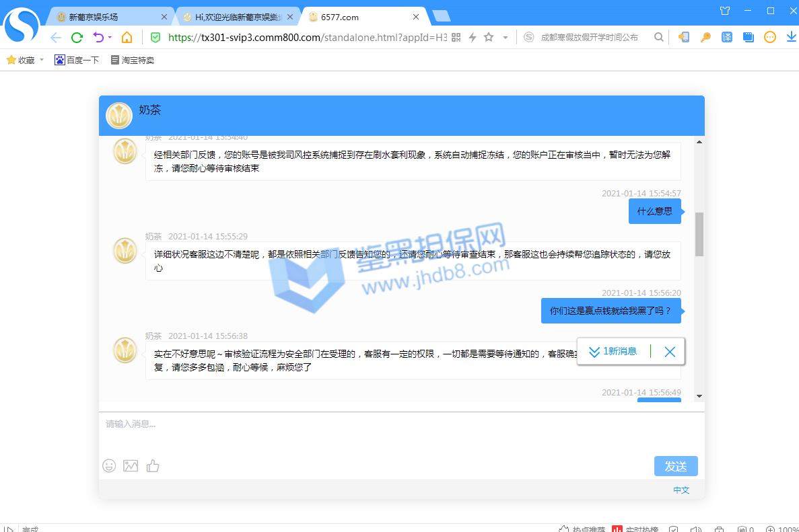Expand the address bar dropdown arrow

(x=506, y=38)
